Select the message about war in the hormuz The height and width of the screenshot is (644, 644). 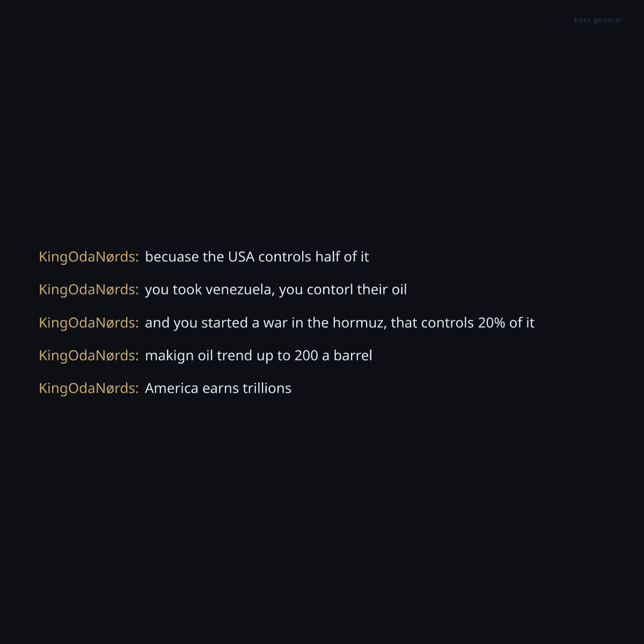pos(339,323)
